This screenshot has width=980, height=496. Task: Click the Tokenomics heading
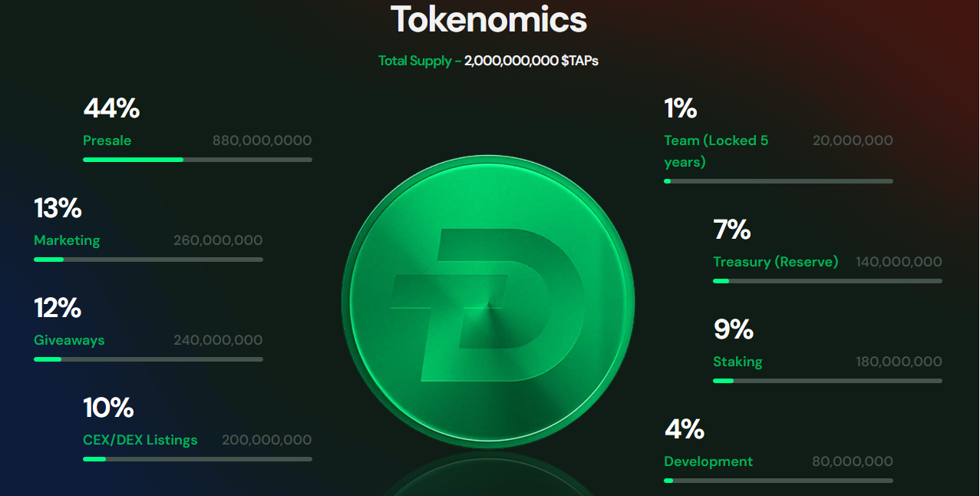[489, 20]
